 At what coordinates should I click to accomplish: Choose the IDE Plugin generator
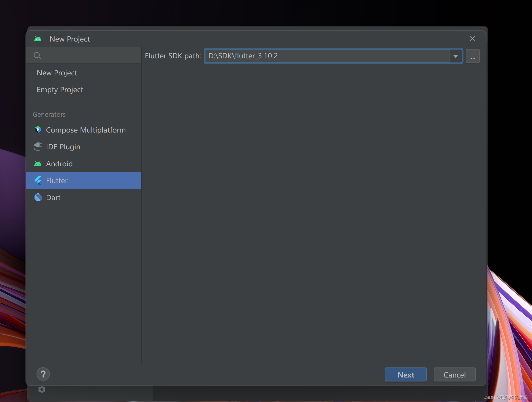63,147
